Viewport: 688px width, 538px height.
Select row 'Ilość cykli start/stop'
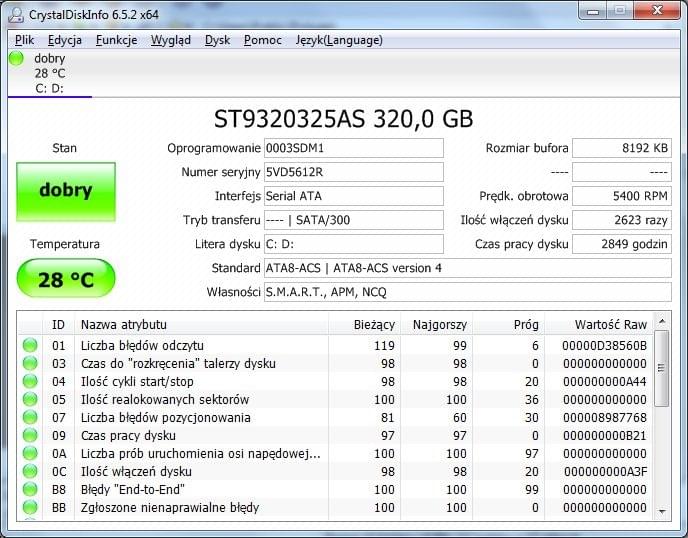click(335, 381)
